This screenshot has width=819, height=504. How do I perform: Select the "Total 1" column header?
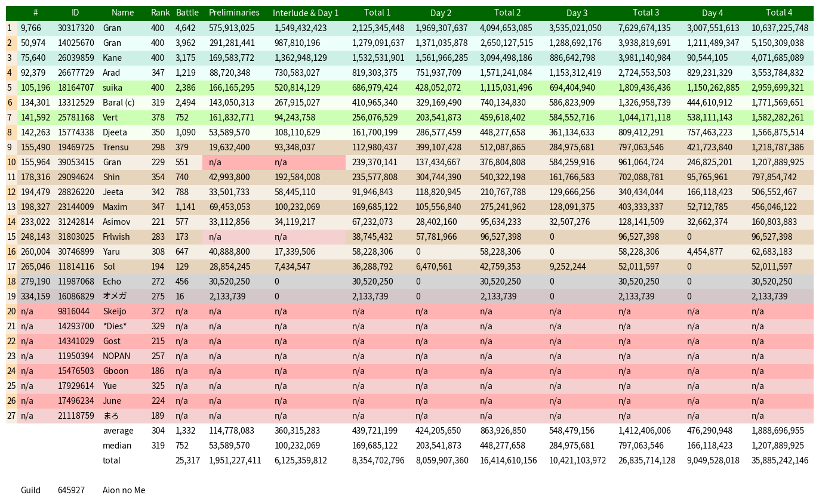(x=377, y=13)
